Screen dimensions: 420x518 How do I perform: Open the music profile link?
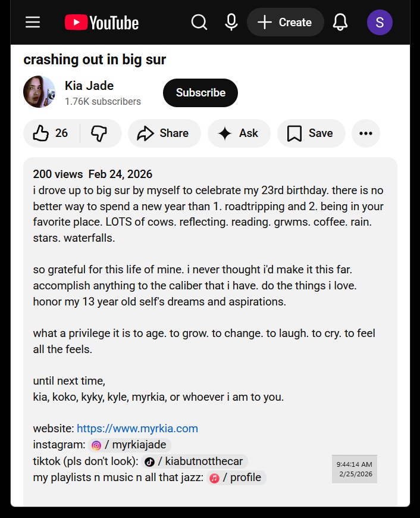coord(236,478)
